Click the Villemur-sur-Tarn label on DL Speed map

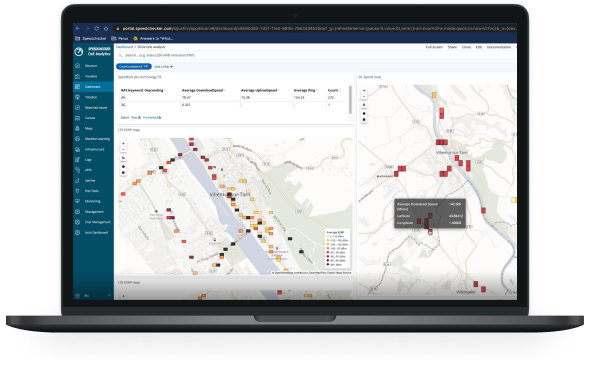click(452, 153)
